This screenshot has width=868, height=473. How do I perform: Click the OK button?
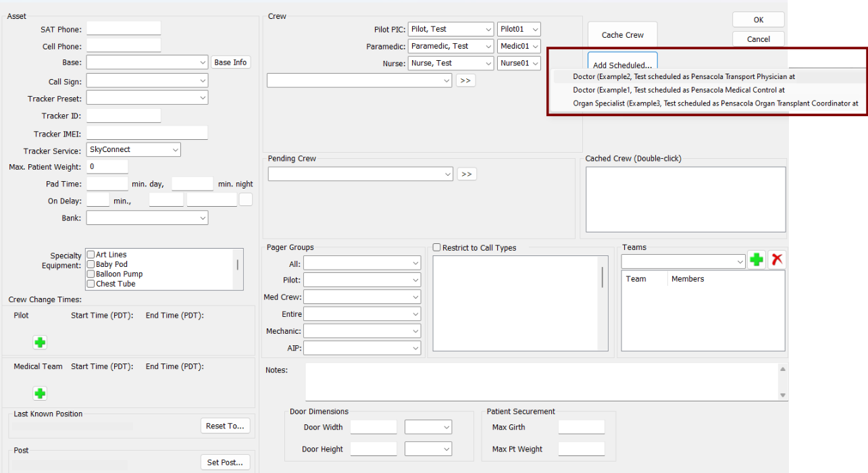point(759,20)
